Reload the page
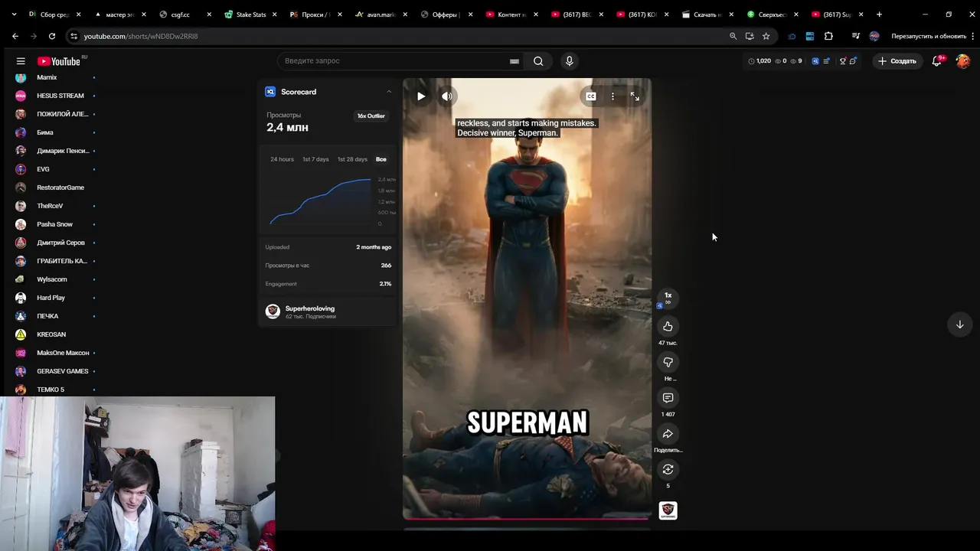This screenshot has width=980, height=551. 51,36
